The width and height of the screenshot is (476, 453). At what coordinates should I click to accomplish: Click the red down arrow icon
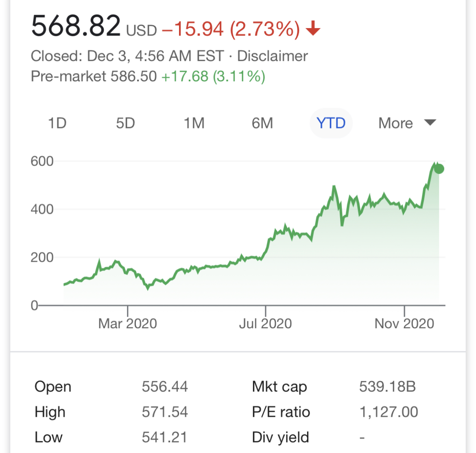click(313, 29)
